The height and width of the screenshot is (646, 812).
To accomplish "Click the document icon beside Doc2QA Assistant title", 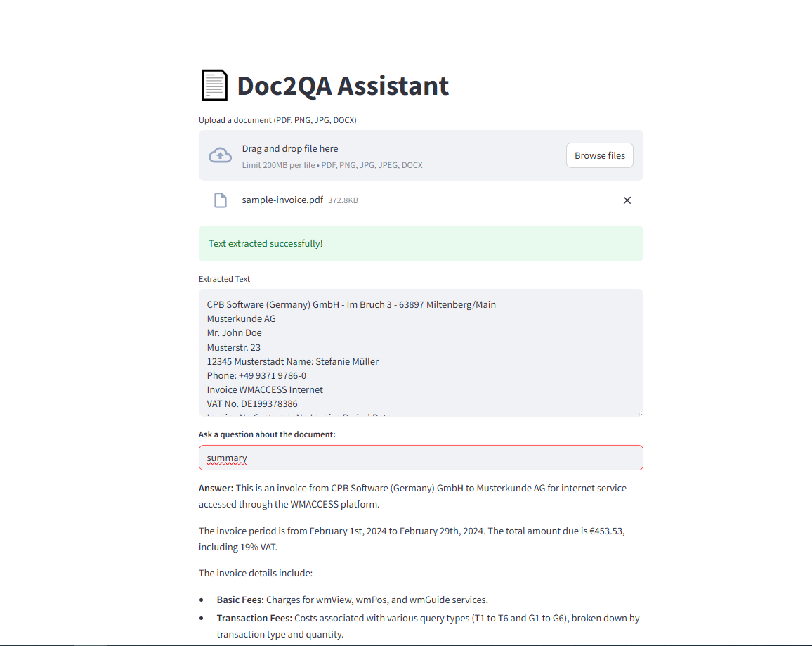I will click(214, 85).
